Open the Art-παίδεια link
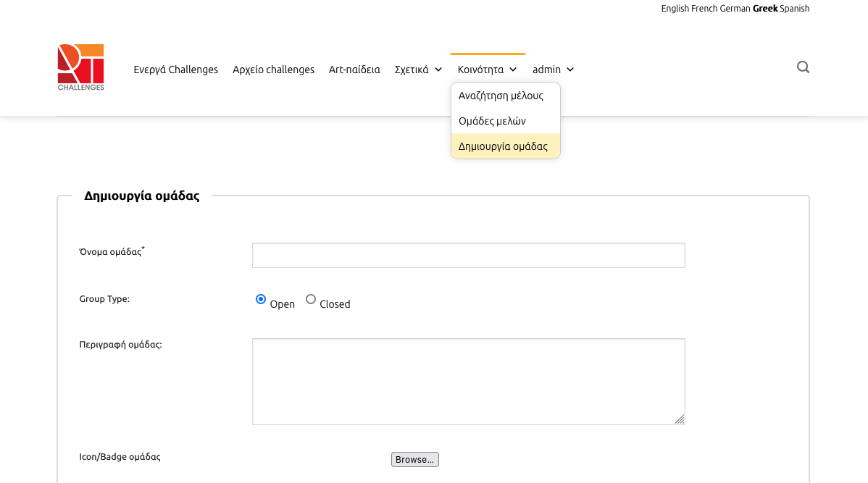The width and height of the screenshot is (868, 483). pyautogui.click(x=354, y=70)
